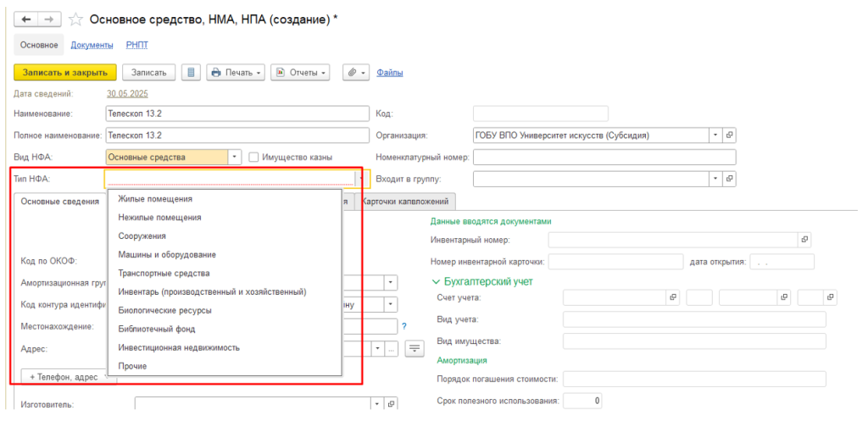Click the Тип НФА input field
Viewport: 868px width, 421px height.
pyautogui.click(x=230, y=179)
